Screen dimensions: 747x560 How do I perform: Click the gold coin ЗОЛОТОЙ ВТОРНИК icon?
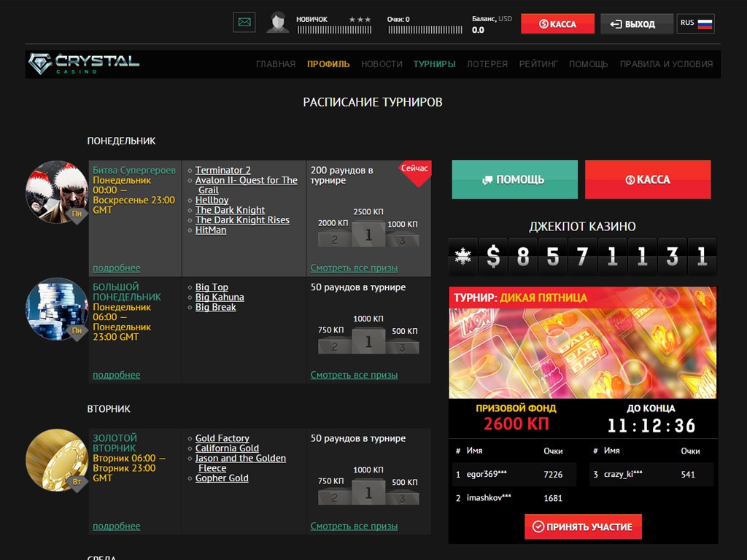(x=56, y=460)
